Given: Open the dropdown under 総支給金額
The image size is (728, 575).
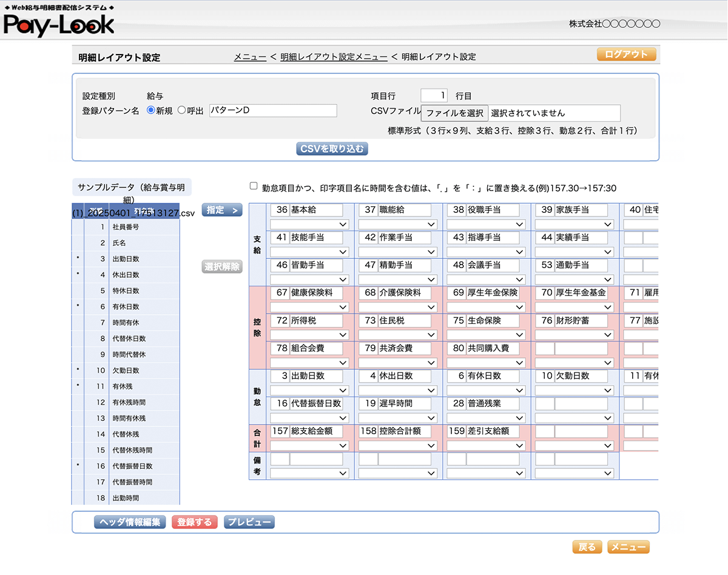Looking at the screenshot, I should (309, 446).
